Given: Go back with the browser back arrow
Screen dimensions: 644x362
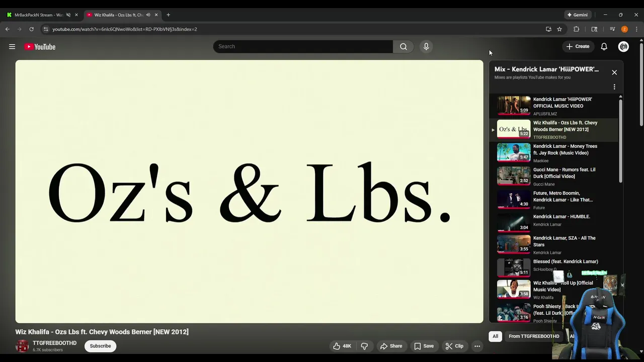Looking at the screenshot, I should (8, 29).
